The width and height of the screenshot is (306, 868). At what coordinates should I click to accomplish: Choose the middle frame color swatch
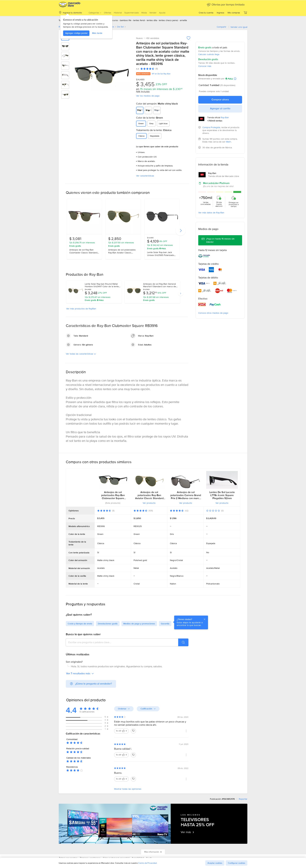[148, 110]
